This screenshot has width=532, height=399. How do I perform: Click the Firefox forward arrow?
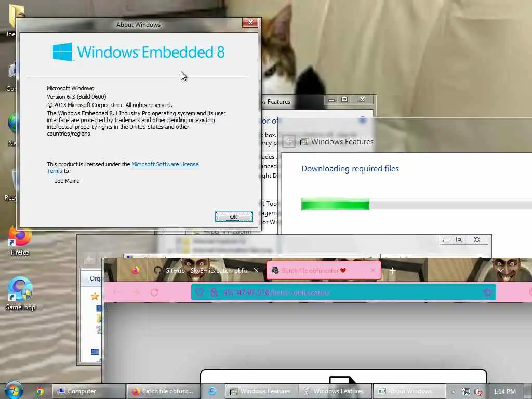click(x=136, y=292)
